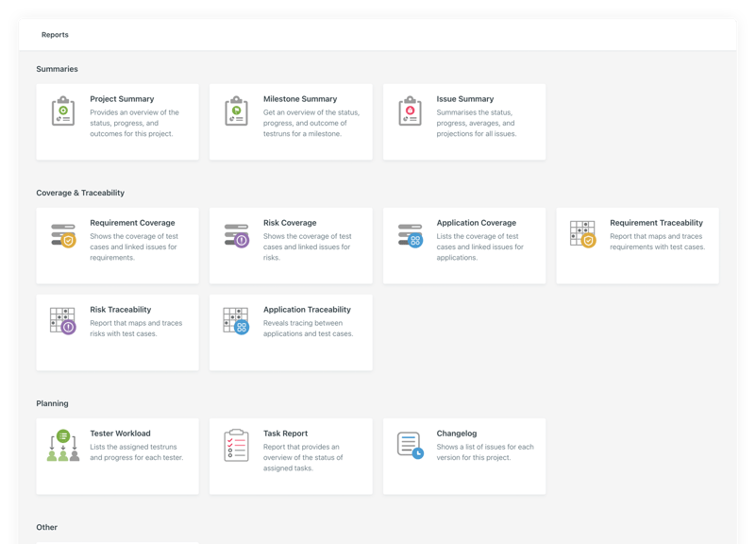Click the Changelog document clock icon
This screenshot has width=756, height=544.
click(x=410, y=446)
